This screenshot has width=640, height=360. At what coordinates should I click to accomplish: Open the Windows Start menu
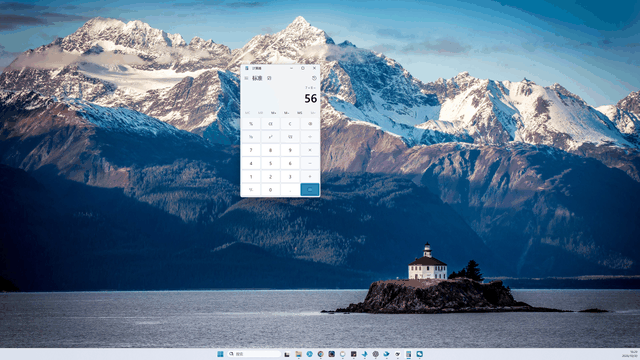[220, 354]
